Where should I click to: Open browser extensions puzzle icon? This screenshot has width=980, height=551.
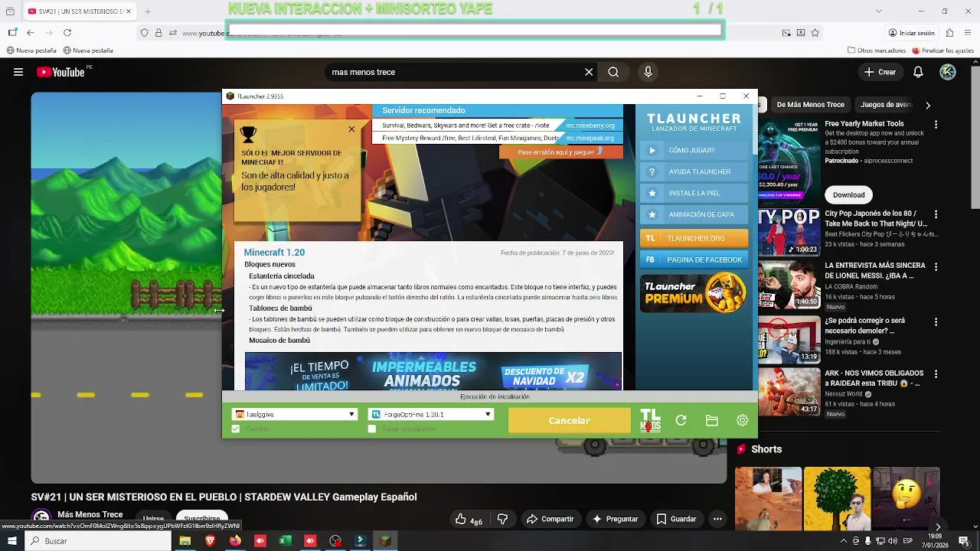coord(949,33)
